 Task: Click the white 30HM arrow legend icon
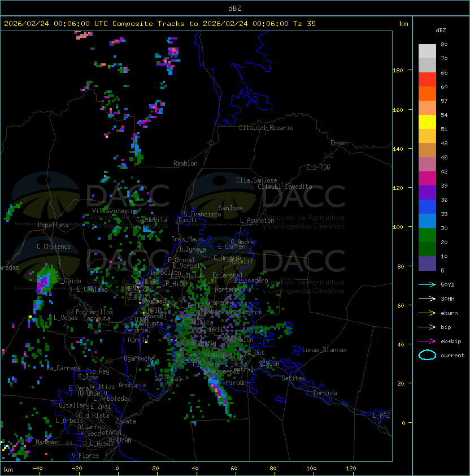click(x=427, y=298)
